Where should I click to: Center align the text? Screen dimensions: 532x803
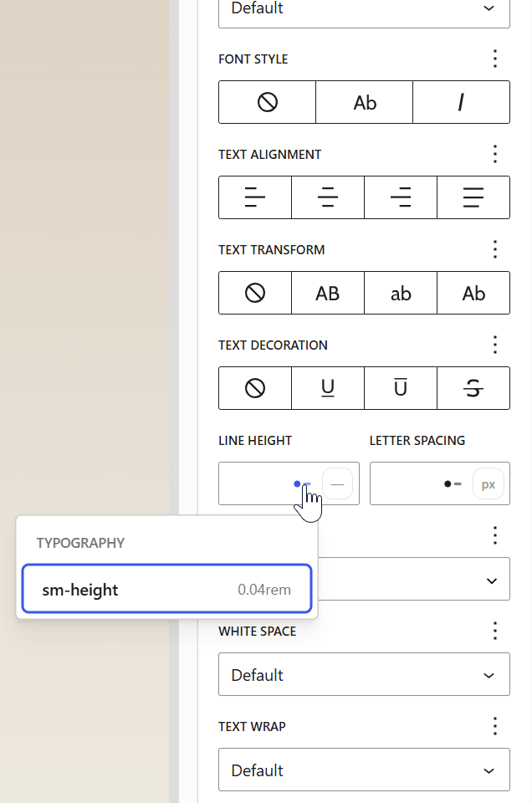tap(328, 197)
